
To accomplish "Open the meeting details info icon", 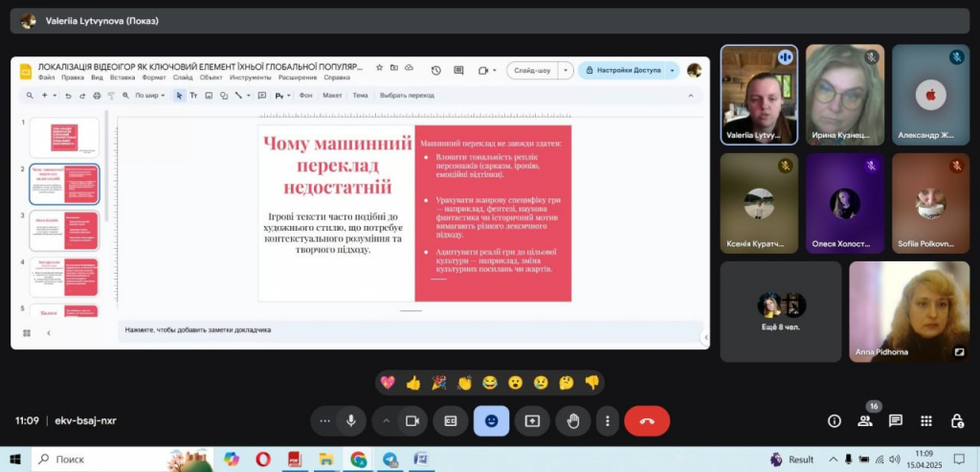I will pyautogui.click(x=835, y=421).
